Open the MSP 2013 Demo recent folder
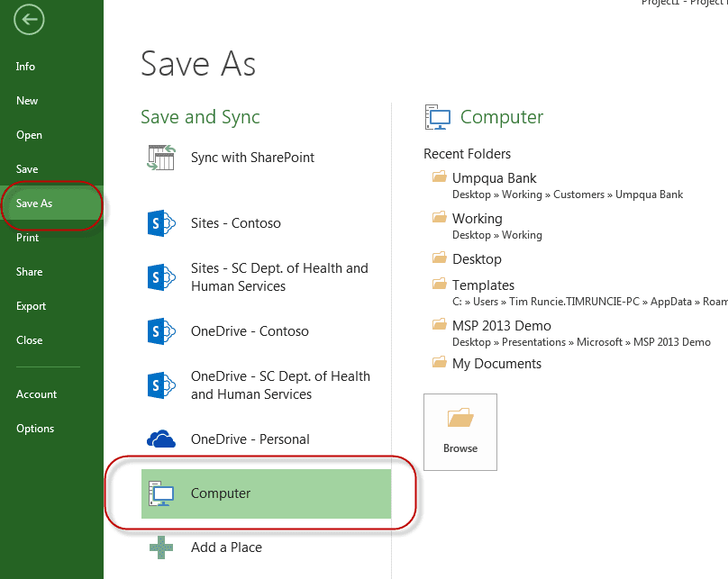Screen dimensions: 728x579 pyautogui.click(x=502, y=326)
